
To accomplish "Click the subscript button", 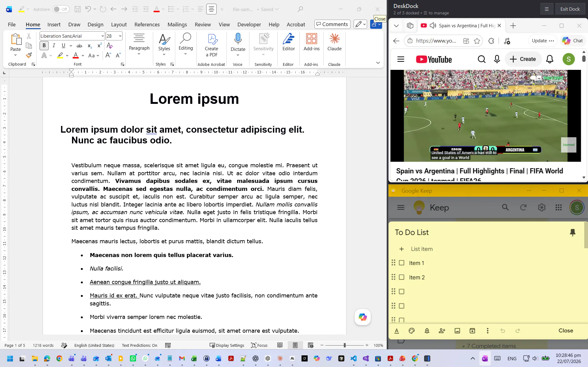I will (x=89, y=46).
